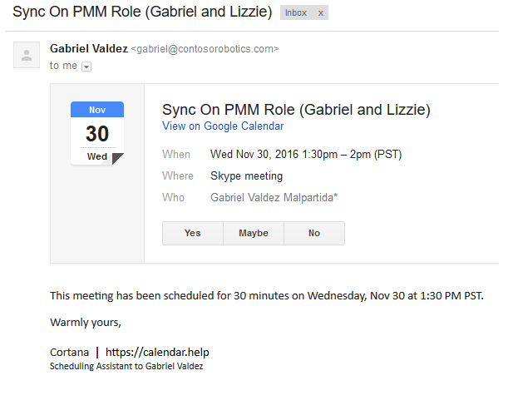508x420 pixels.
Task: Click the sender's profile avatar icon
Action: tap(27, 55)
